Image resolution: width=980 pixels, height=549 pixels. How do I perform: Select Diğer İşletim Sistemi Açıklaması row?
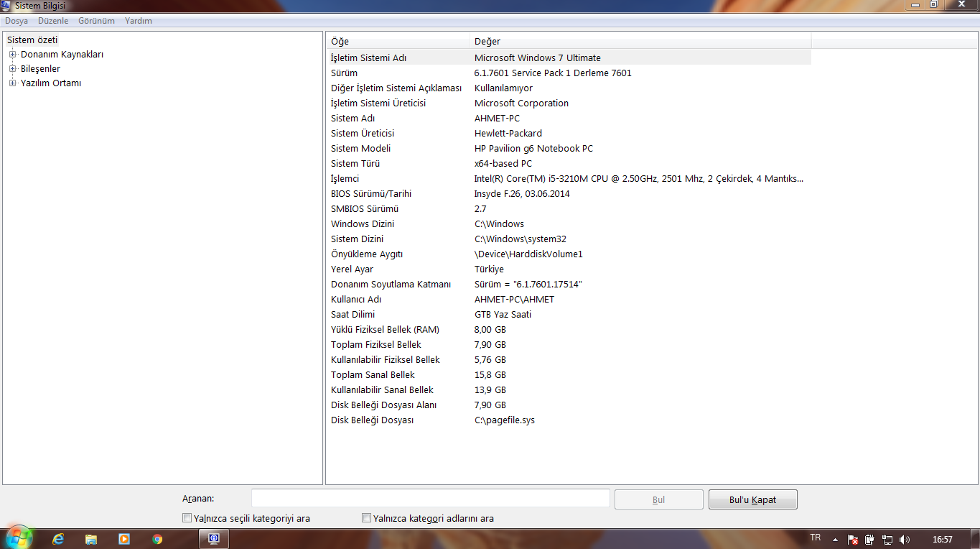click(569, 88)
